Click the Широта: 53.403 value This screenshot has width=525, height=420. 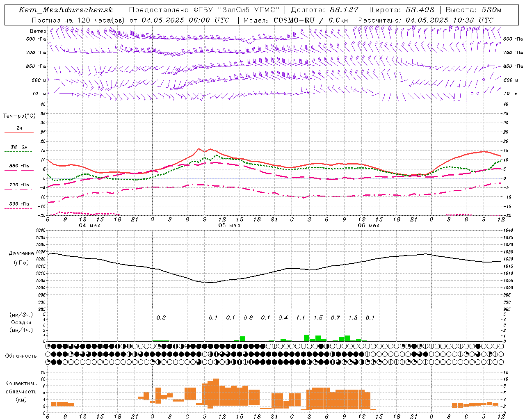[402, 10]
